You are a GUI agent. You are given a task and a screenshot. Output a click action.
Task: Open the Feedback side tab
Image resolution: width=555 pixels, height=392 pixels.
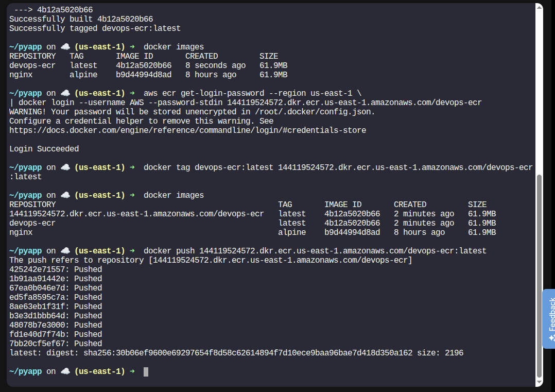[549, 319]
